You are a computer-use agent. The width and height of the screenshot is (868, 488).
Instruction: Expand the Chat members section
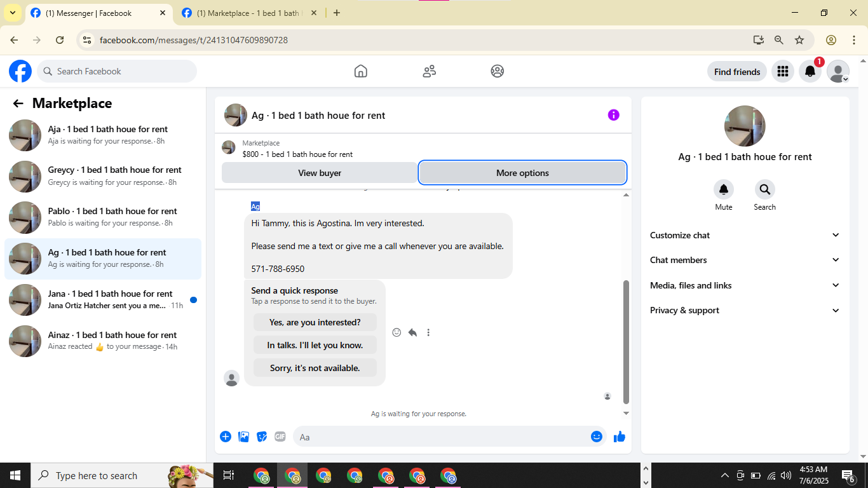(x=745, y=260)
